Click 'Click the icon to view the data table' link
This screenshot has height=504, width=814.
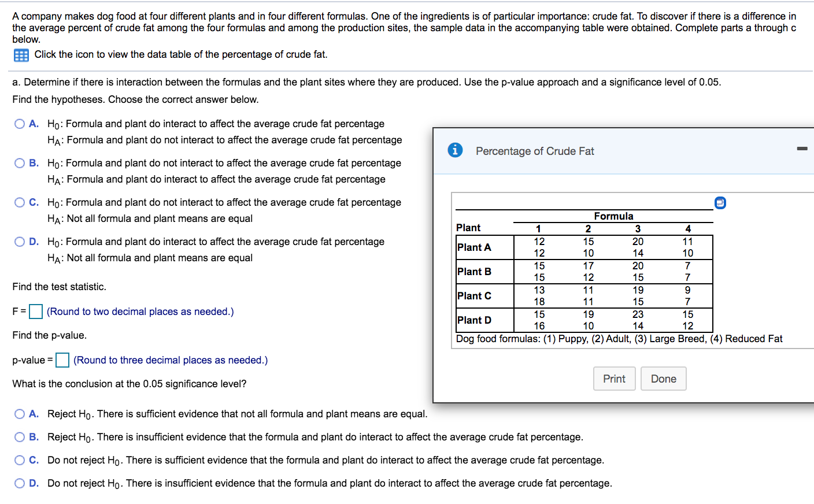coord(181,54)
